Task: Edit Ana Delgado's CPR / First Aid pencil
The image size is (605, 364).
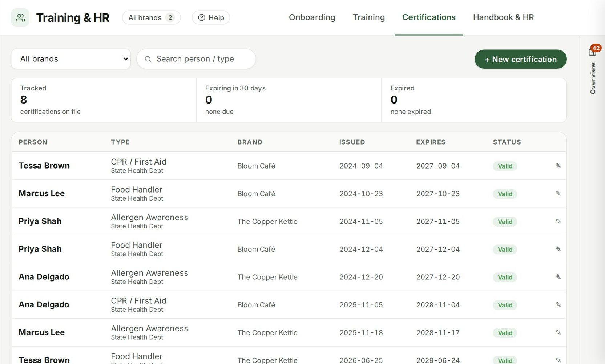Action: click(558, 305)
